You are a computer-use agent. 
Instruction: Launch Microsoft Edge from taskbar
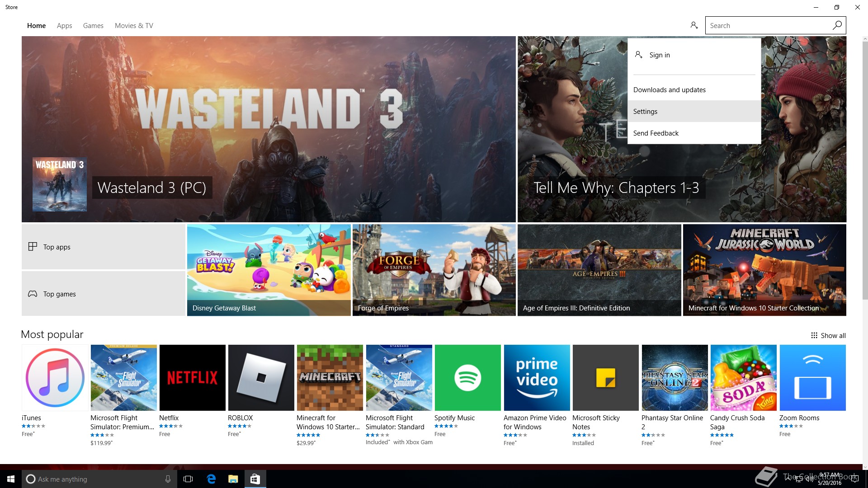pyautogui.click(x=211, y=479)
